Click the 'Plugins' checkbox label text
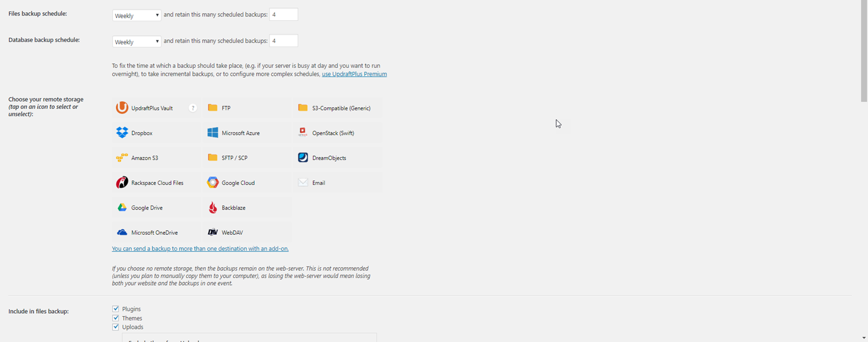 pos(132,309)
